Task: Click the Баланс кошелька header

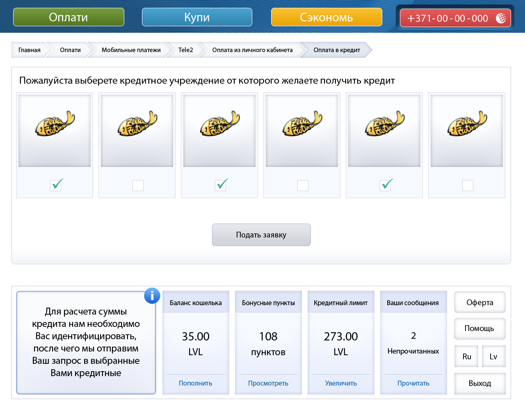Action: [x=196, y=303]
